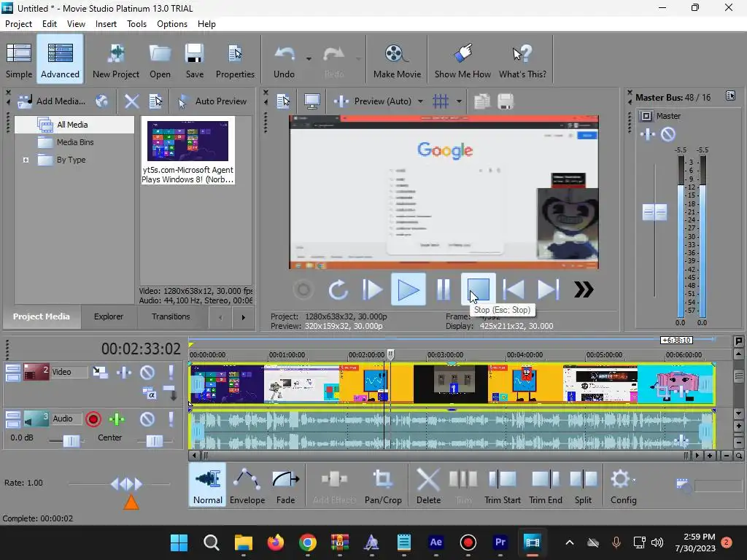Switch to Explorer tab
747x560 pixels.
pyautogui.click(x=109, y=316)
